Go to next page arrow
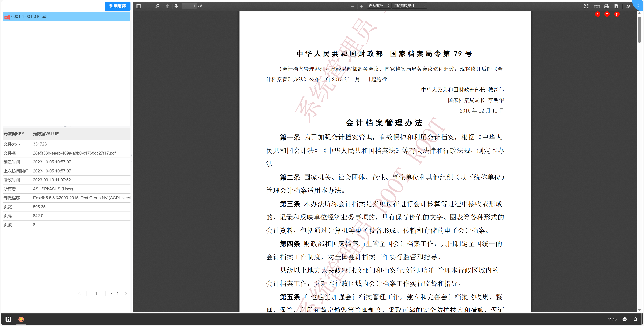 (x=176, y=6)
